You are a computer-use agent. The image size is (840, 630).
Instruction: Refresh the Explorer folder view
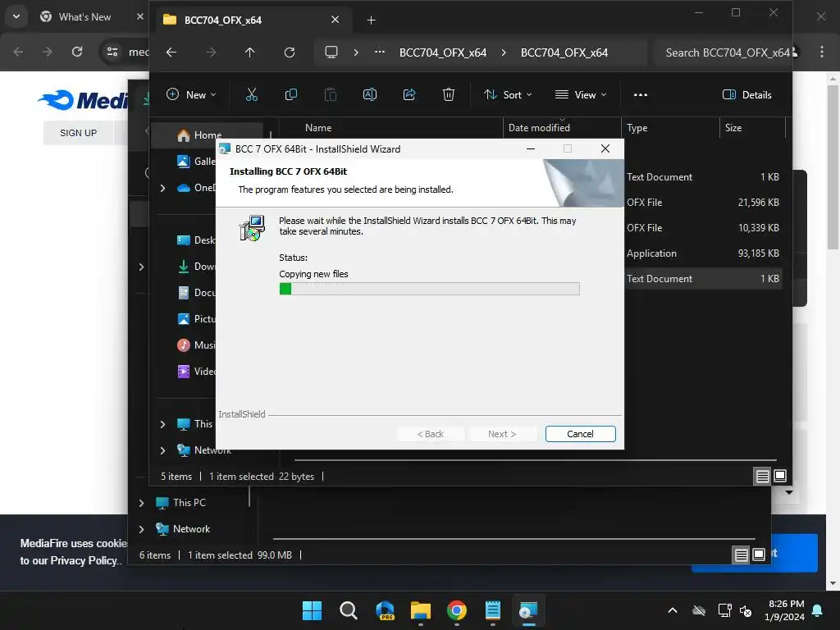click(x=290, y=52)
